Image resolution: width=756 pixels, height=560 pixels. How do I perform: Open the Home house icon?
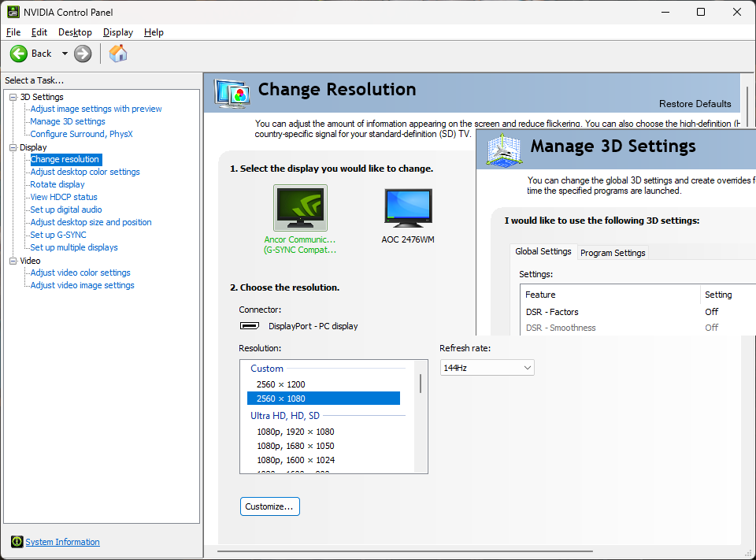[x=118, y=54]
